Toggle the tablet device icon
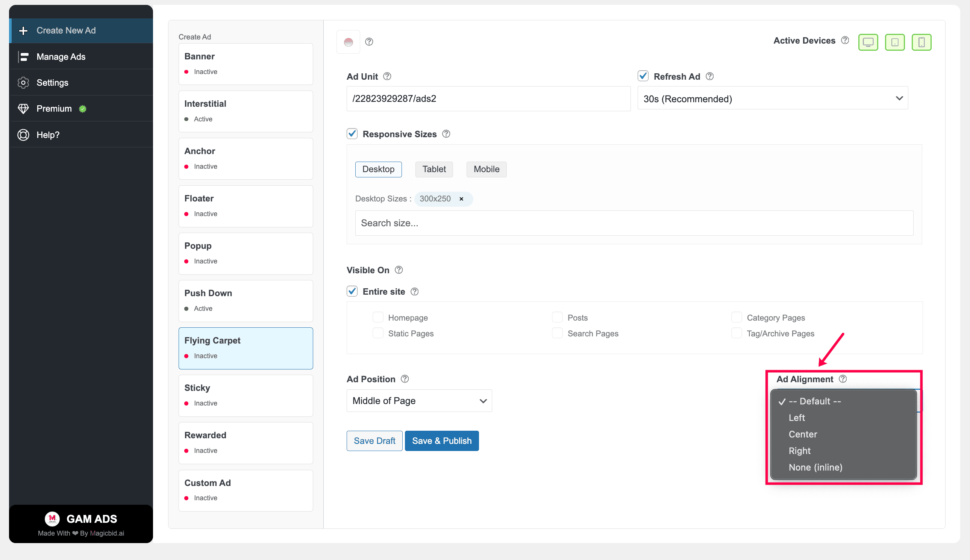 click(x=894, y=42)
